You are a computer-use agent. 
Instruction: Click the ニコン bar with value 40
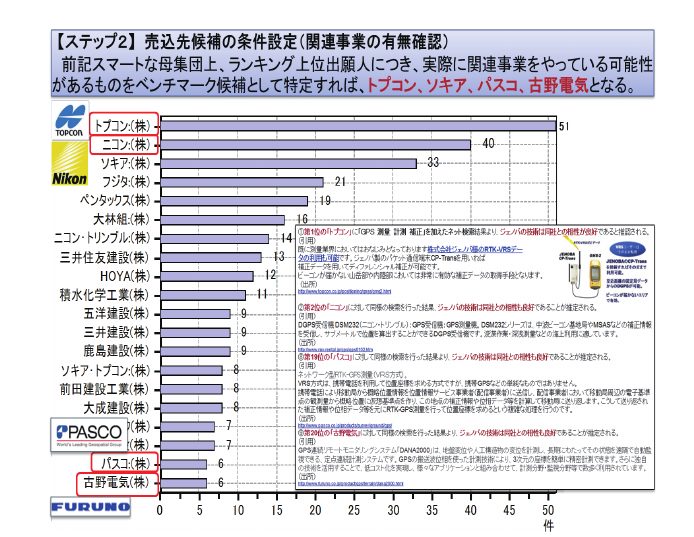pos(316,145)
